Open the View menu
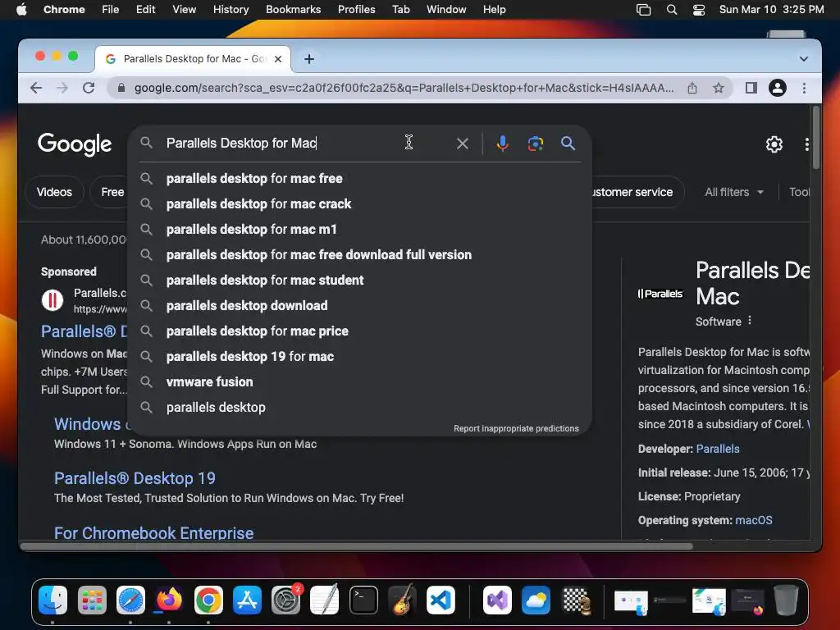This screenshot has height=630, width=840. click(x=185, y=10)
